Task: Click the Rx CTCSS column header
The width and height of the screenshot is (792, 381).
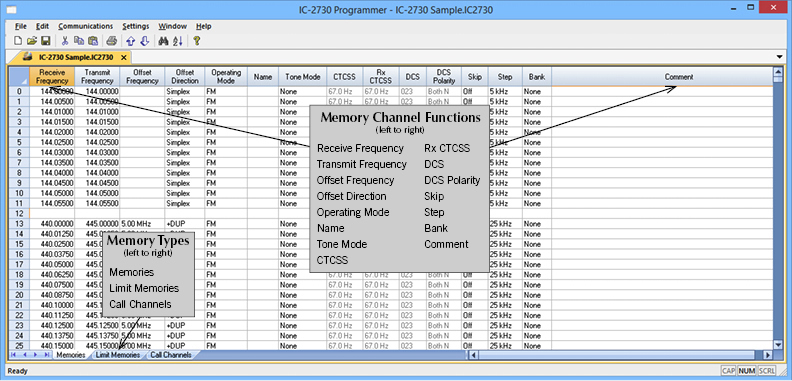Action: tap(381, 77)
